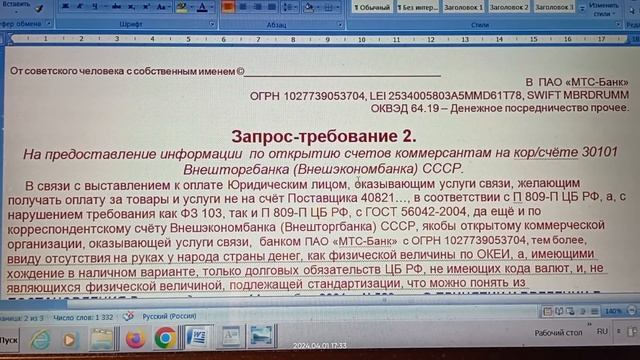Justify the paragraph text
Image resolution: width=640 pixels, height=360 pixels.
pos(272,7)
